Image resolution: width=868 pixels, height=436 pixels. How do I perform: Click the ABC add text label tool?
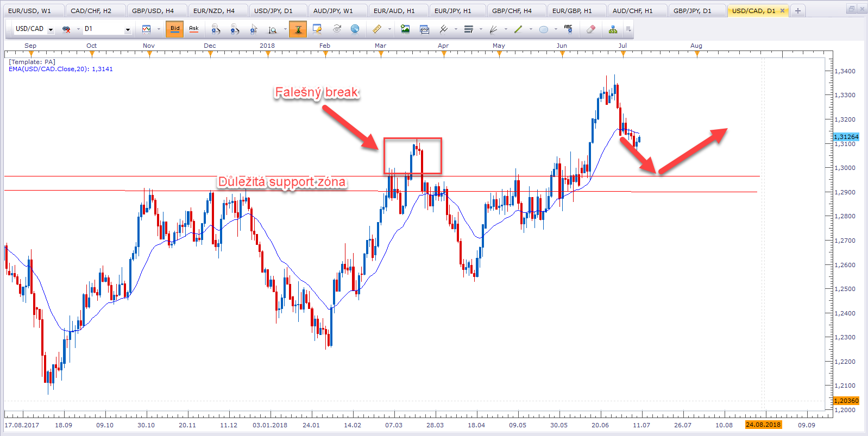(x=568, y=29)
